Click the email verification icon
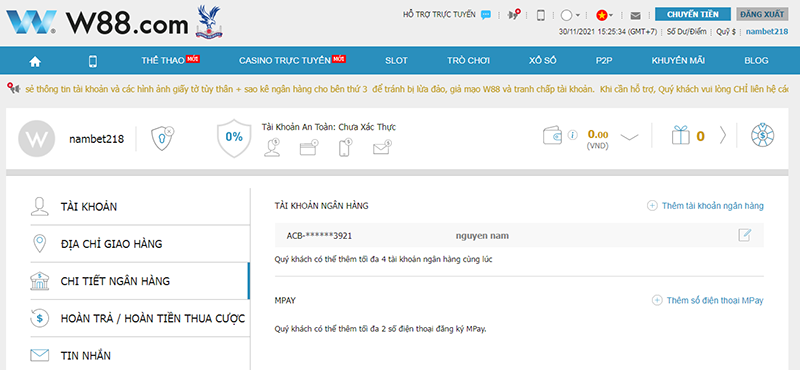Image resolution: width=800 pixels, height=370 pixels. click(x=381, y=147)
